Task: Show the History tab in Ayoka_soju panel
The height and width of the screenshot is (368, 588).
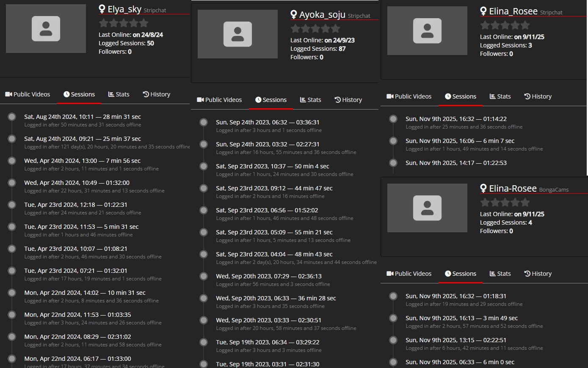Action: tap(348, 100)
